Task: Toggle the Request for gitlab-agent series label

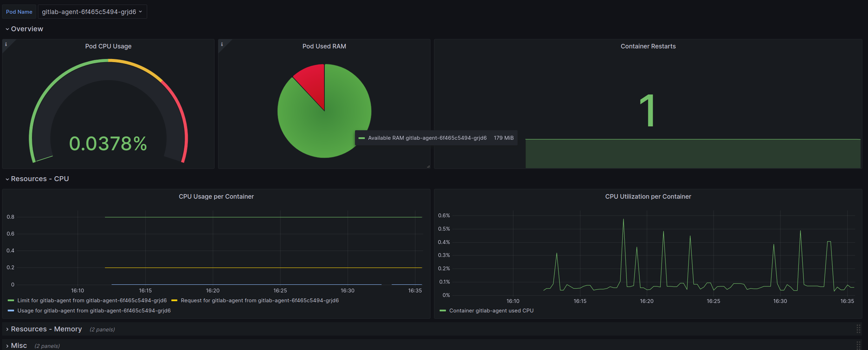Action: click(x=259, y=301)
